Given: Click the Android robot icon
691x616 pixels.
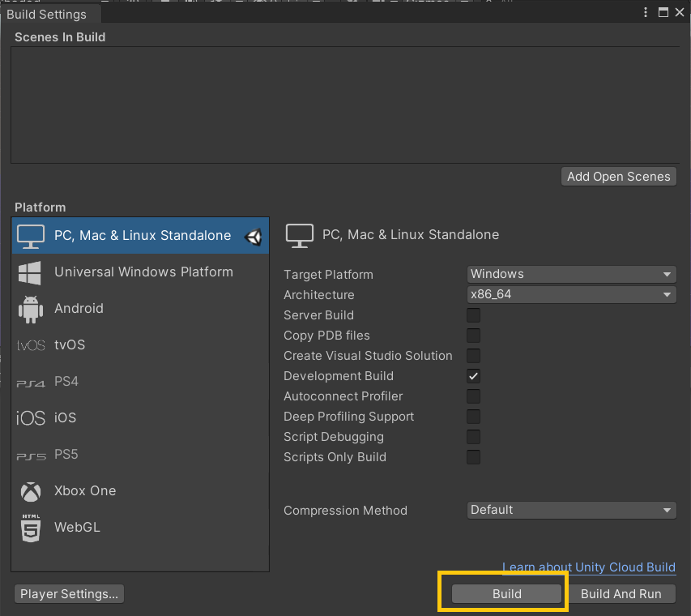Looking at the screenshot, I should pos(31,309).
